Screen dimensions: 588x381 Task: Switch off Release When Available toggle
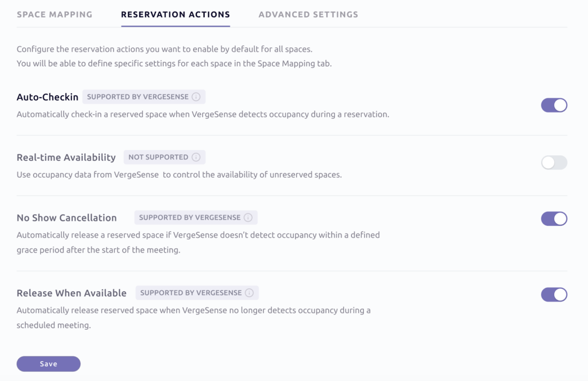[x=554, y=294]
